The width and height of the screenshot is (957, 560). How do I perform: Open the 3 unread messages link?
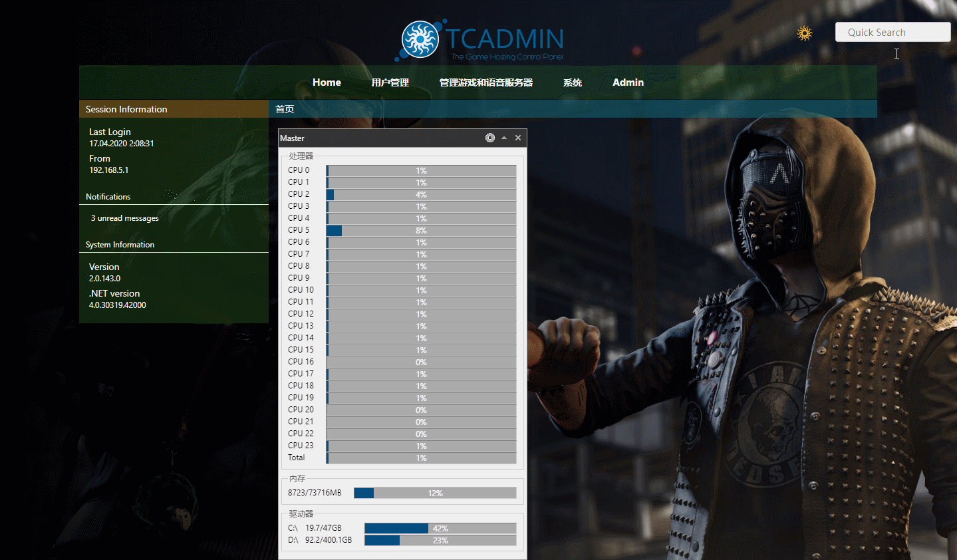pos(125,218)
